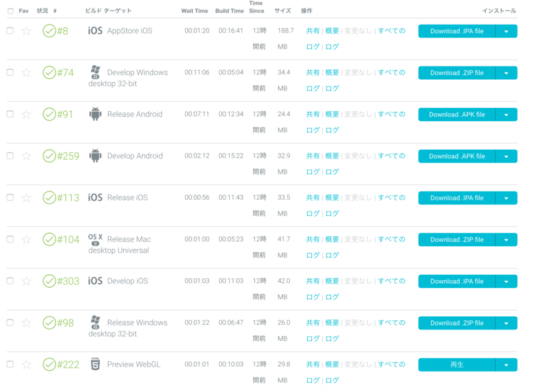Expand the dropdown next to the 再生 button
The height and width of the screenshot is (392, 533).
(506, 365)
